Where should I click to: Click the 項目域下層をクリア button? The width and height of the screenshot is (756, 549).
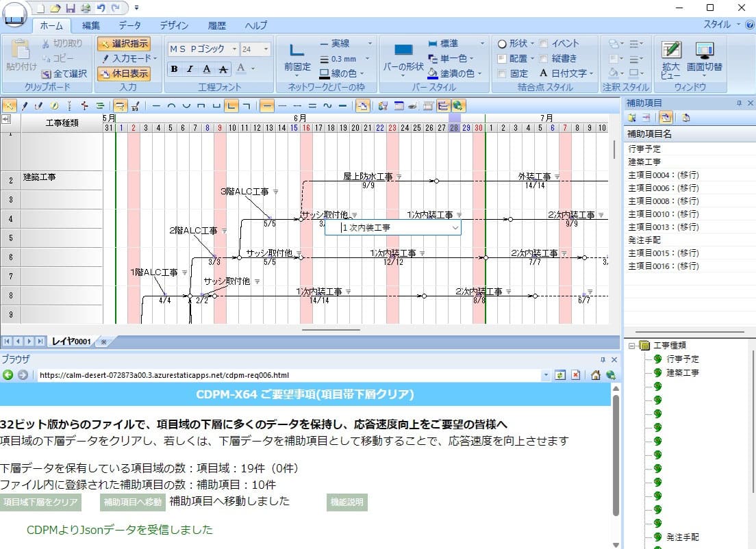(40, 502)
